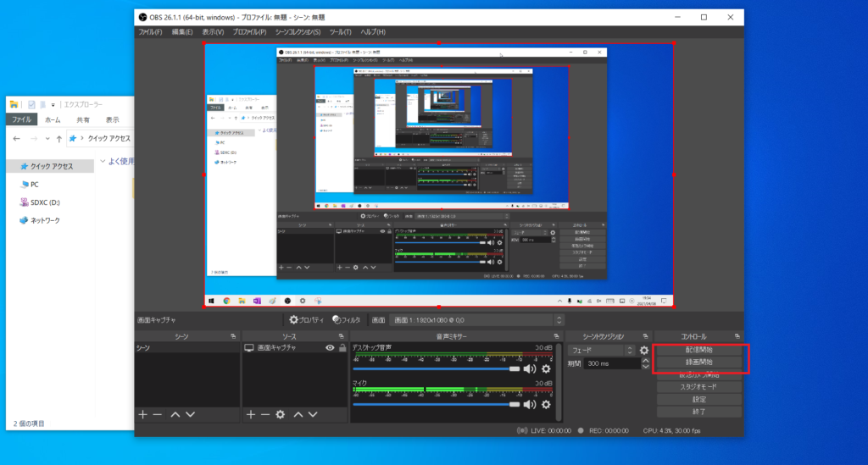Undock the シーントランジション panel with its float icon

coord(645,336)
